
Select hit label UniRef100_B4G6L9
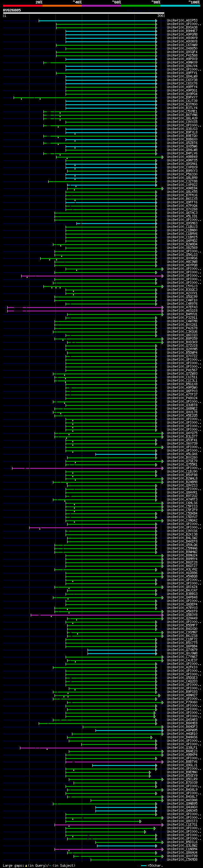pyautogui.click(x=182, y=789)
